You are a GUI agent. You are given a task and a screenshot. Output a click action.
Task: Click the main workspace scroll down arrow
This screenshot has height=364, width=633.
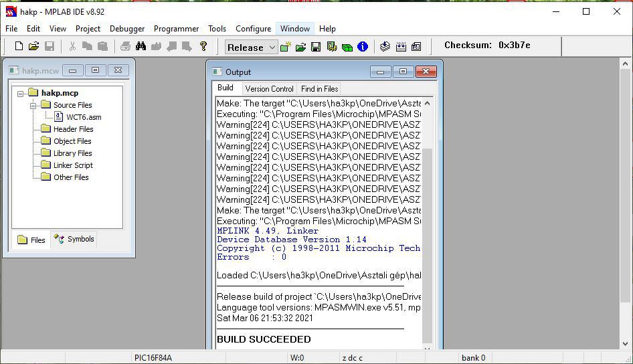pyautogui.click(x=625, y=344)
